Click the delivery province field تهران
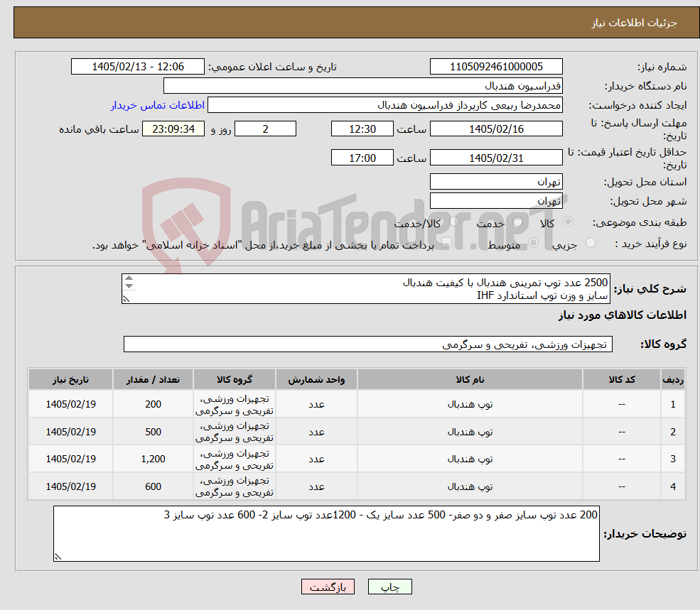 pos(496,182)
